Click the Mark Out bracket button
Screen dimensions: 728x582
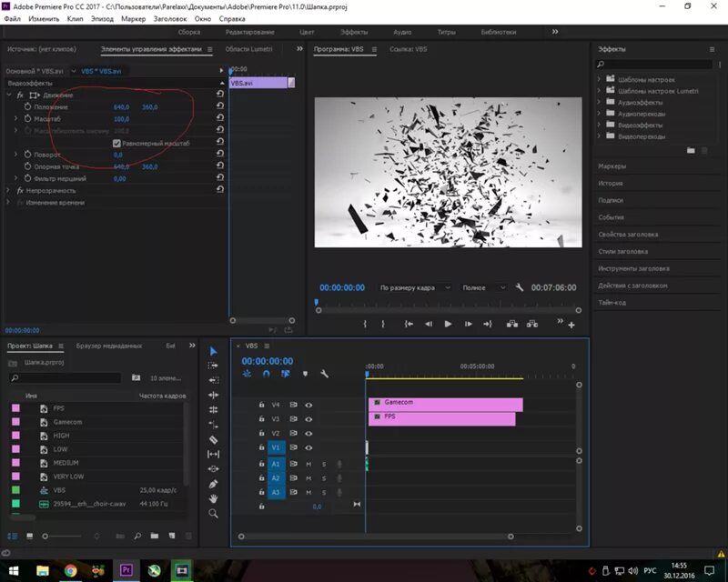382,324
